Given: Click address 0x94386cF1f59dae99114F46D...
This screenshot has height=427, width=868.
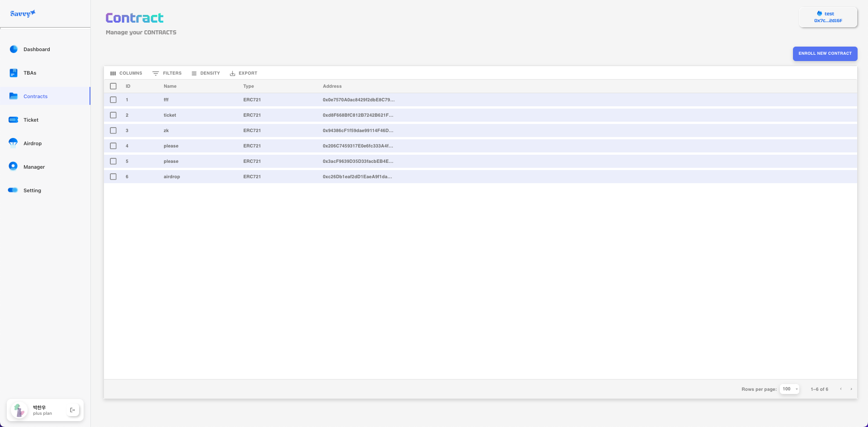Looking at the screenshot, I should pos(358,130).
